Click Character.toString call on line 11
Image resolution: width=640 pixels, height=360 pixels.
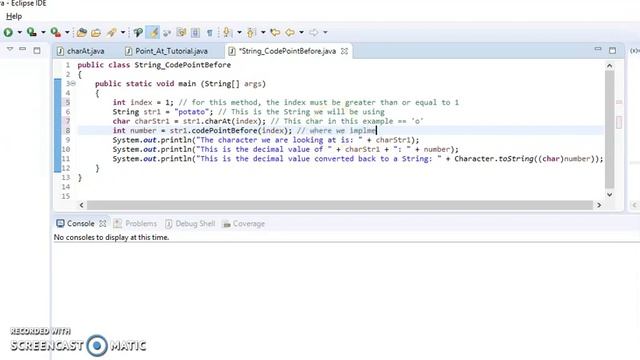493,159
